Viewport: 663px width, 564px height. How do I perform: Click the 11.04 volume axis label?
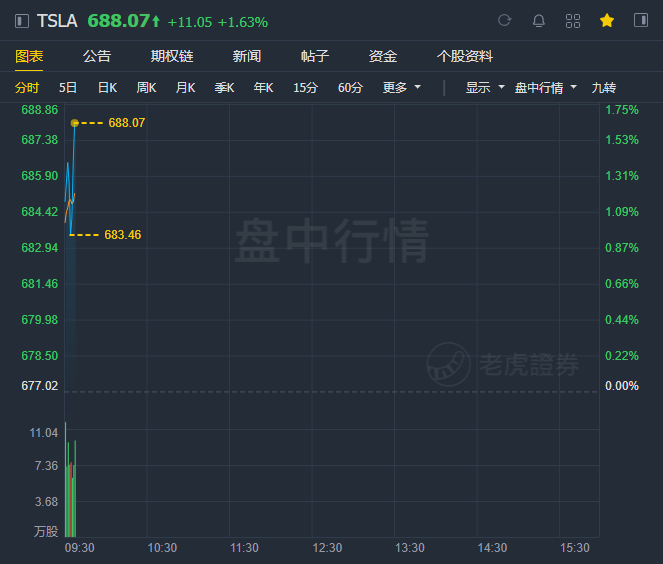44,433
